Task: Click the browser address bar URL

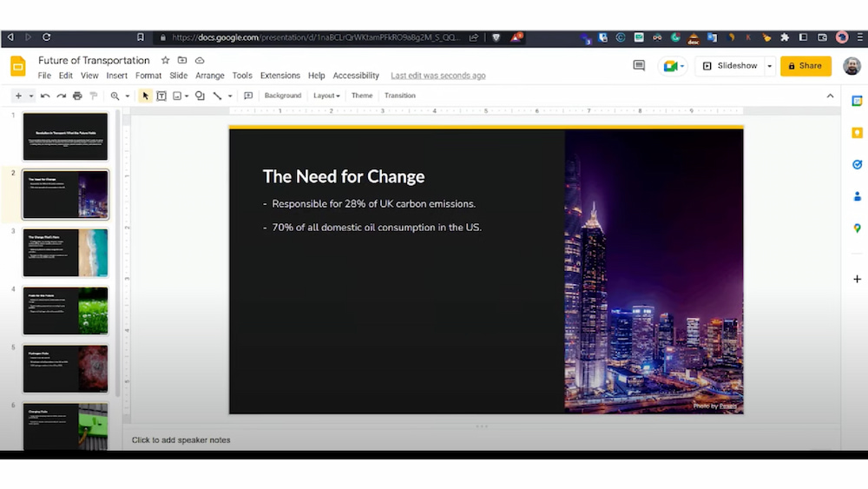Action: point(316,37)
